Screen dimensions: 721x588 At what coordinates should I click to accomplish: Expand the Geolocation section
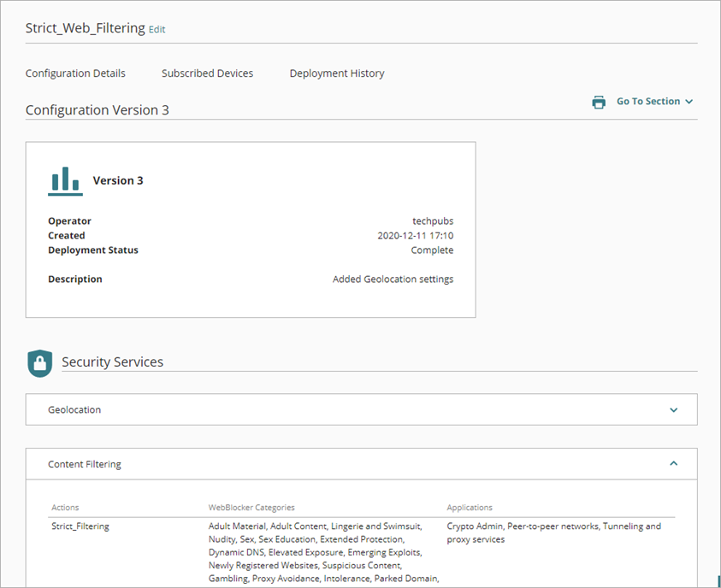click(674, 409)
